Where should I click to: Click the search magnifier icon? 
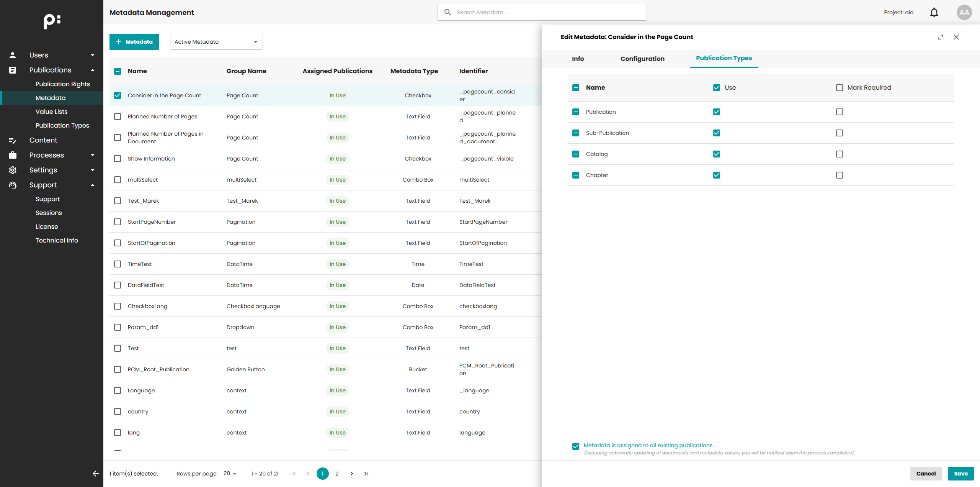(448, 12)
